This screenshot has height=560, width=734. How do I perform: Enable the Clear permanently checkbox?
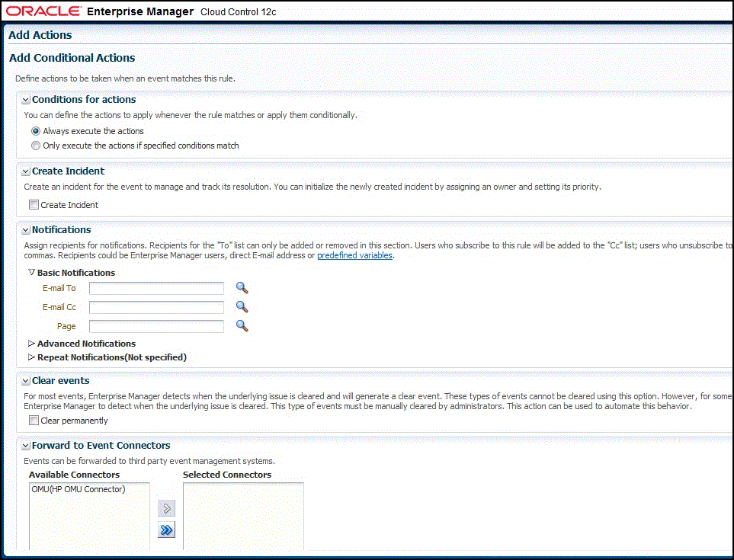(x=34, y=421)
